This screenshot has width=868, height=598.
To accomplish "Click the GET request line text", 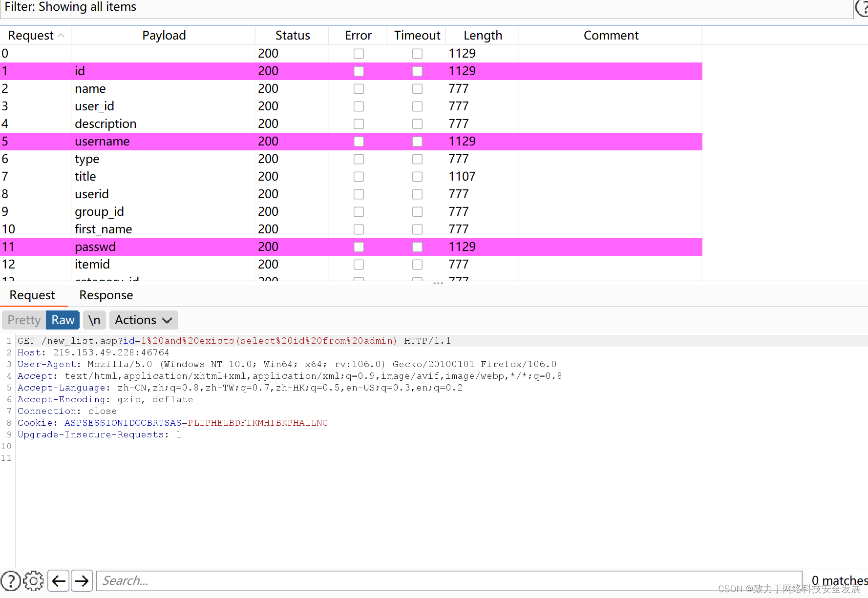I will coord(234,341).
